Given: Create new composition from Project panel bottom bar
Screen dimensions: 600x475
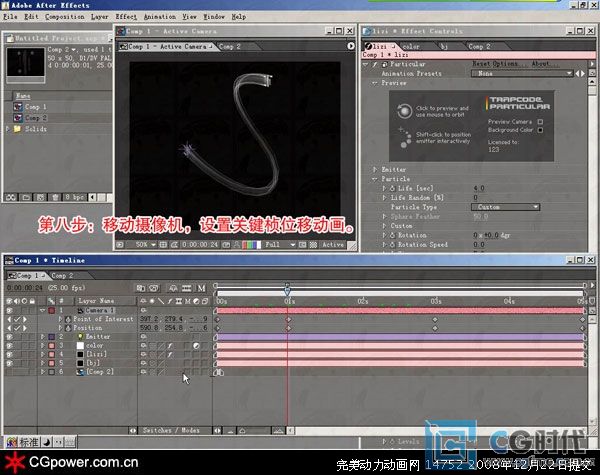Looking at the screenshot, I should point(40,197).
